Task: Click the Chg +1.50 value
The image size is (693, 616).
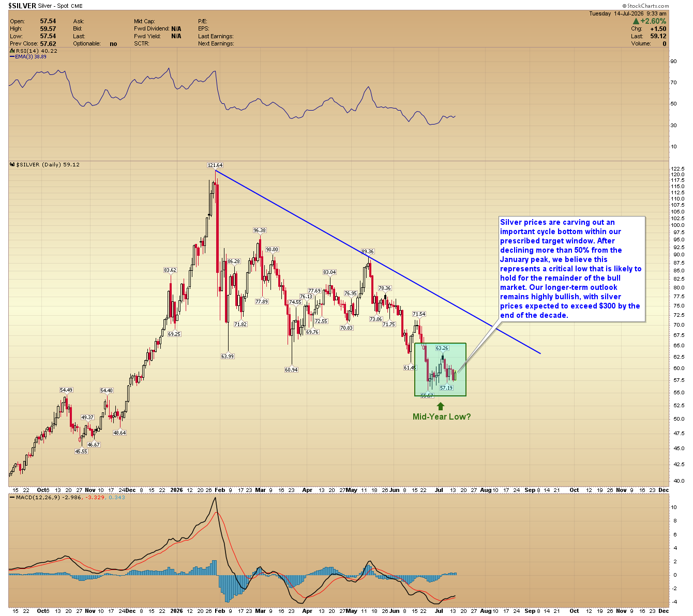Action: click(658, 29)
